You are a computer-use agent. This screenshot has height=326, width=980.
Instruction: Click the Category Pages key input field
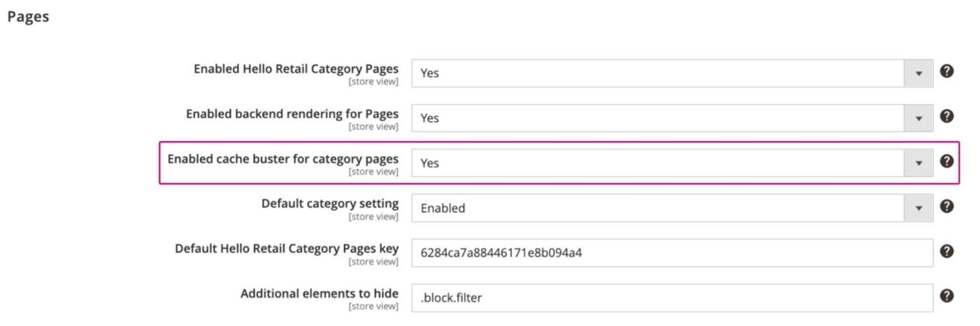[x=672, y=253]
